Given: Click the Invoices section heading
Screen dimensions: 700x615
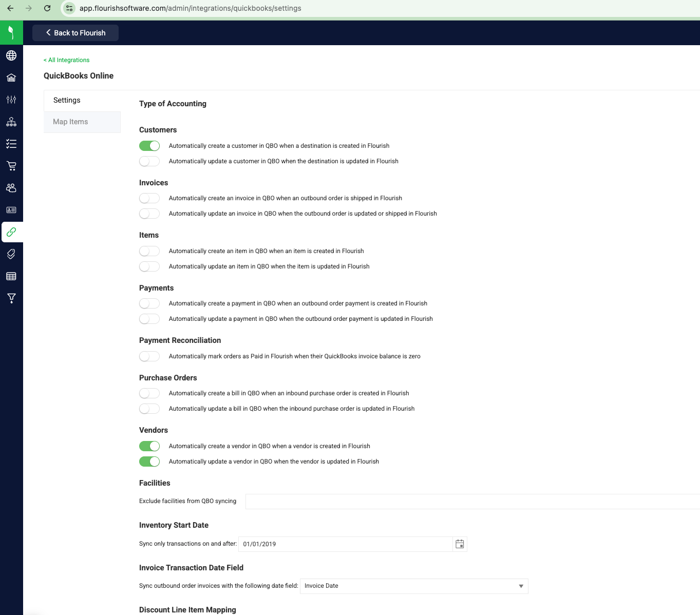Looking at the screenshot, I should 154,183.
